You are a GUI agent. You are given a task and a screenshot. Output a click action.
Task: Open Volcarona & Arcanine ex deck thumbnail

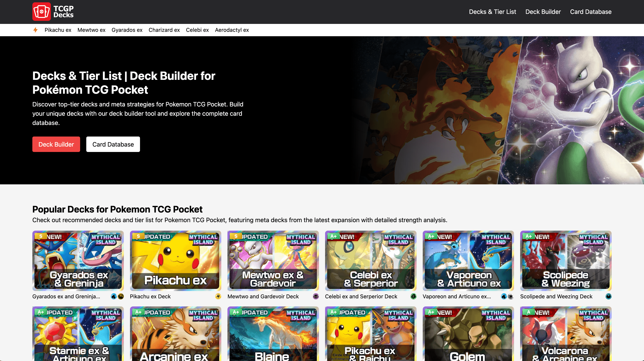click(x=566, y=334)
